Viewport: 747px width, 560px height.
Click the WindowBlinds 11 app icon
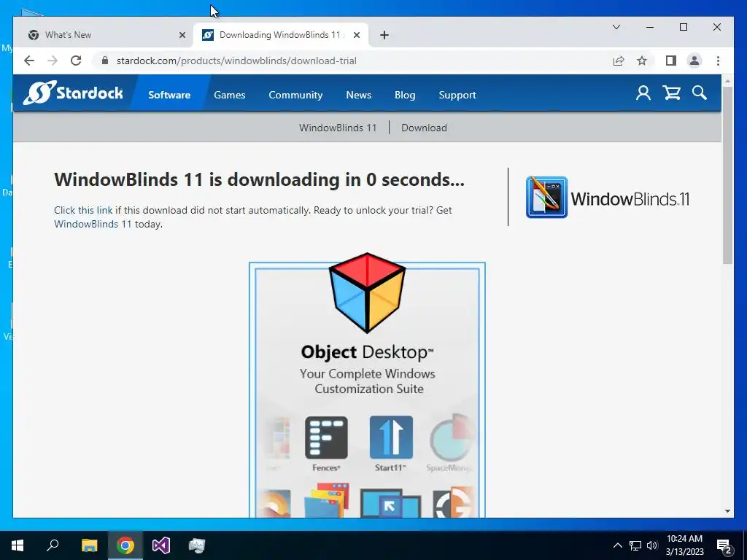546,197
